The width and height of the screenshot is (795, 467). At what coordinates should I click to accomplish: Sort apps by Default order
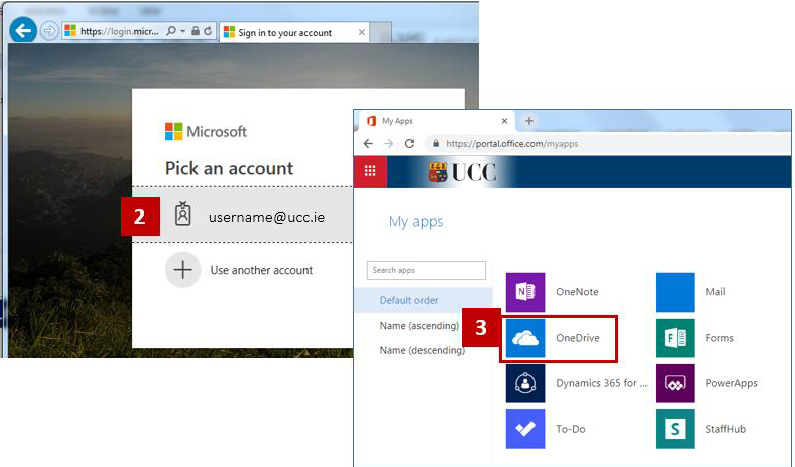408,300
